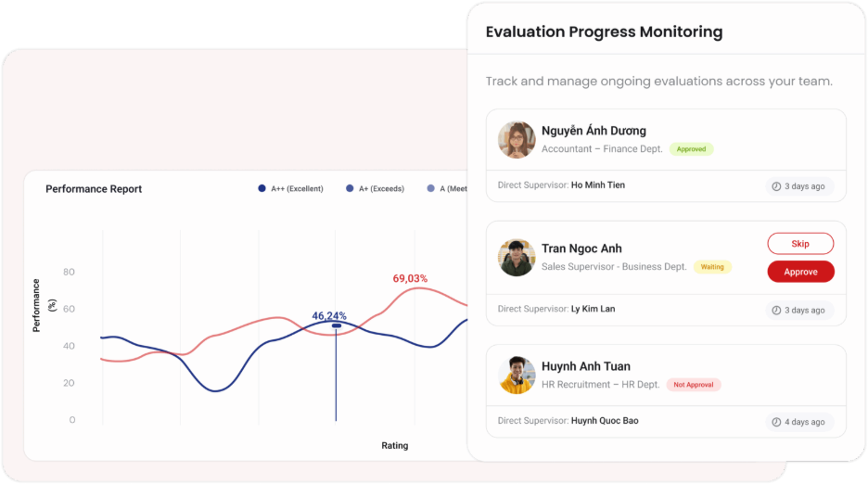Open supervisor Huynh Quoc Bao link
The width and height of the screenshot is (868, 484).
605,421
